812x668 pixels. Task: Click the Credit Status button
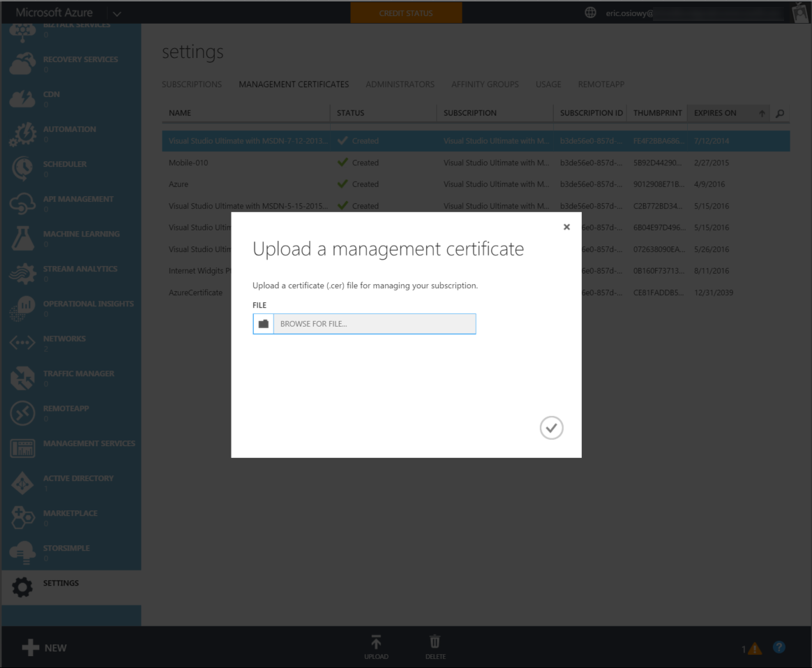[x=406, y=13]
